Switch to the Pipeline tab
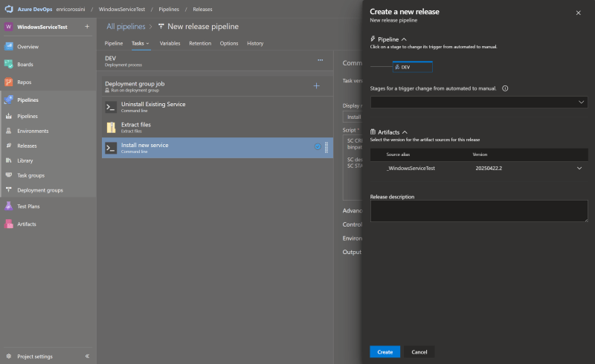The width and height of the screenshot is (595, 364). click(114, 44)
